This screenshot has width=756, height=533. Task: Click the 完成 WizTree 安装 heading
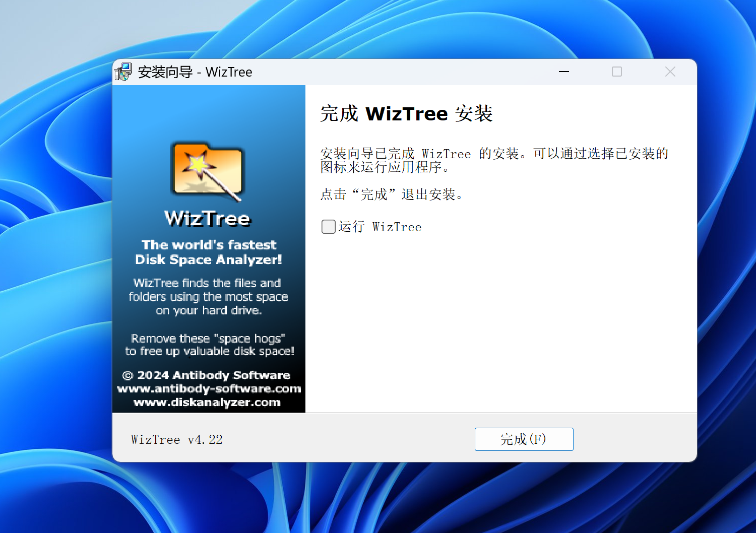tap(406, 113)
